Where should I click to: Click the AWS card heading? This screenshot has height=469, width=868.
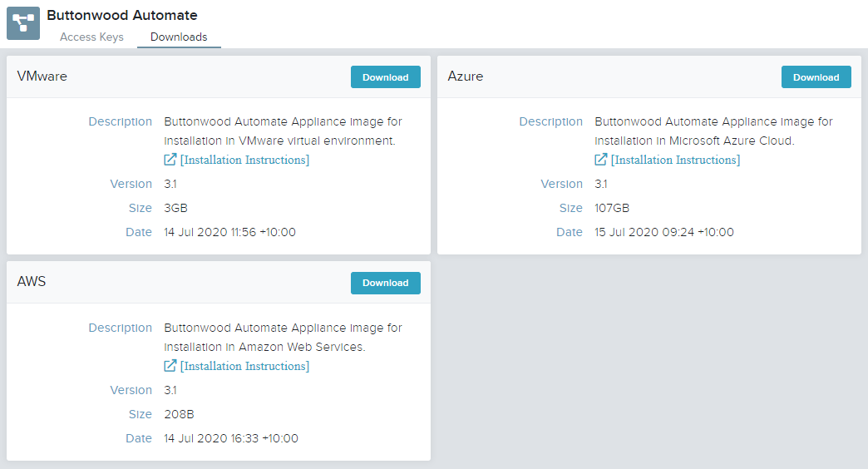click(x=32, y=282)
